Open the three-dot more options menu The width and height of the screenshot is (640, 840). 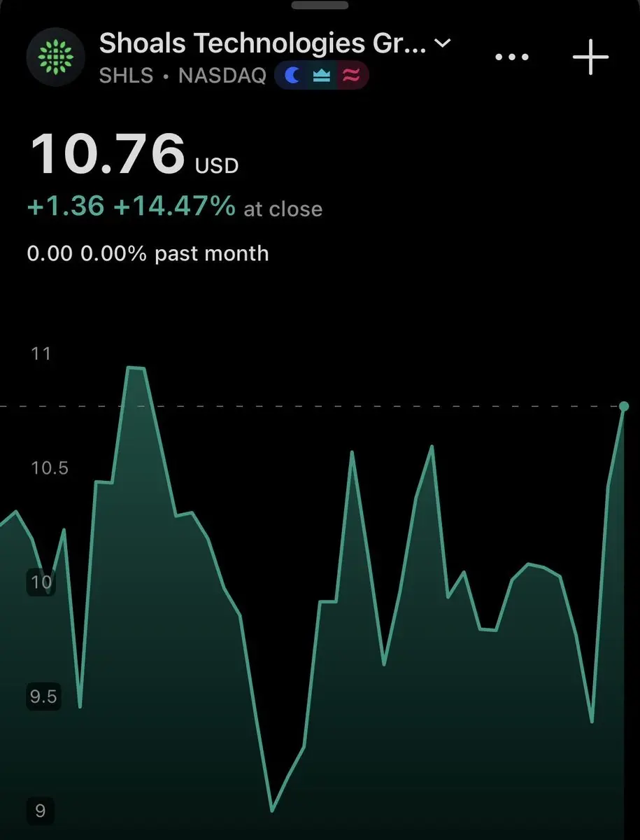tap(512, 57)
